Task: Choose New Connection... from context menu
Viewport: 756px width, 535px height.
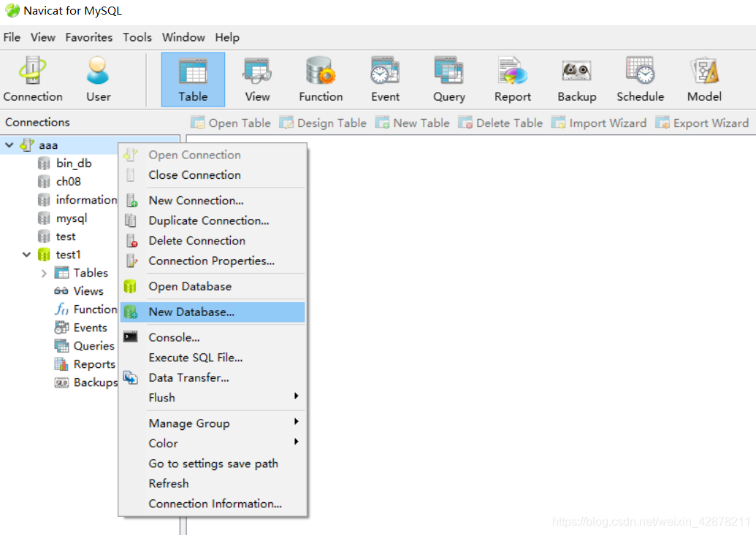Action: [x=213, y=201]
